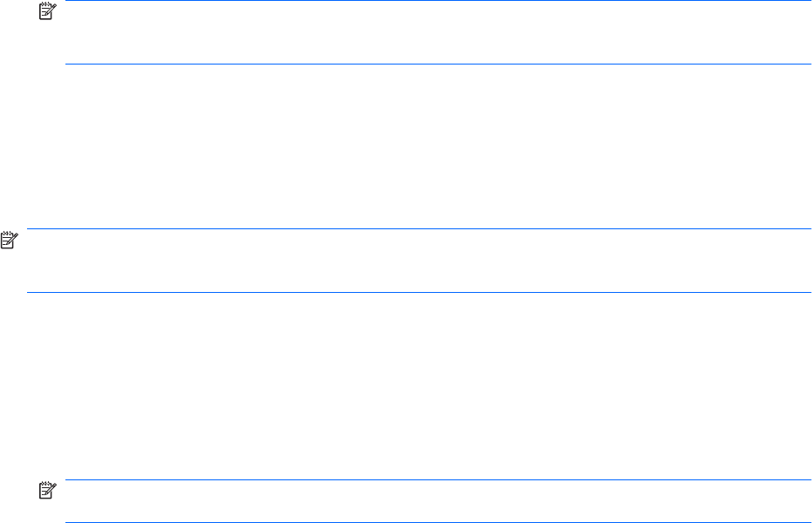Image resolution: width=812 pixels, height=523 pixels.
Task: Click the blue rule beneath the top note
Action: point(438,65)
